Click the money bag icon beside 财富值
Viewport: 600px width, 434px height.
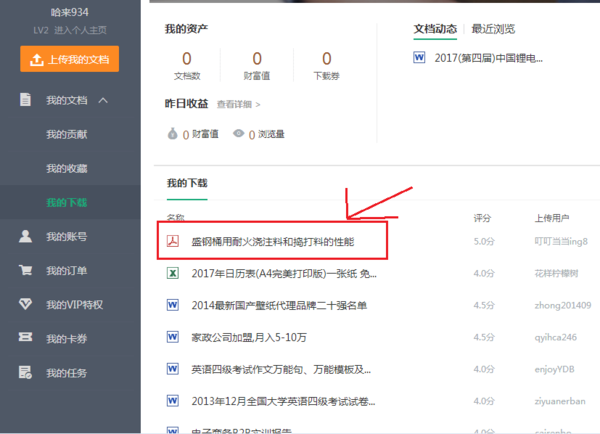click(173, 134)
